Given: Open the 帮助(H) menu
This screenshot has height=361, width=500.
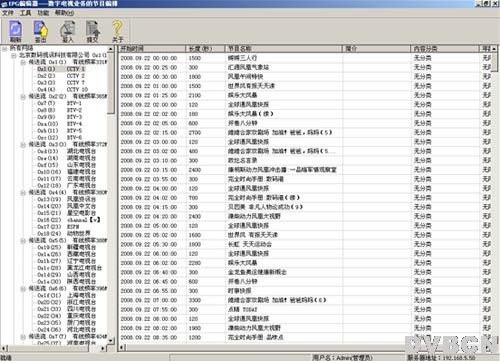Looking at the screenshot, I should tap(65, 13).
